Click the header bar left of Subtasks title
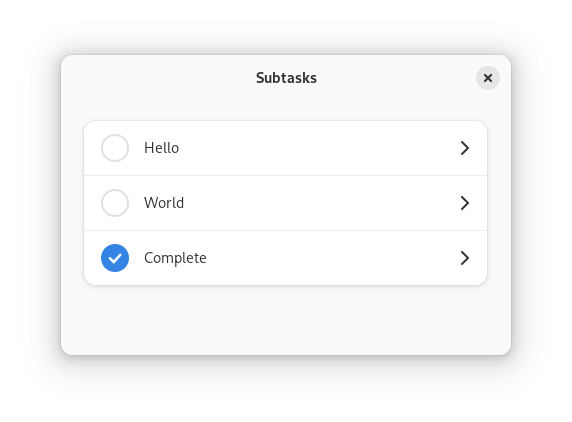 pos(159,78)
